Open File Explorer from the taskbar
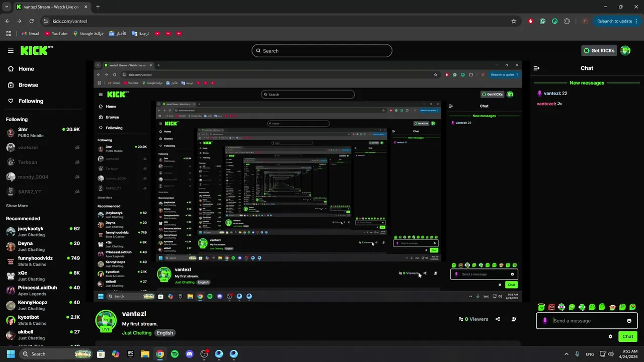 pyautogui.click(x=145, y=354)
